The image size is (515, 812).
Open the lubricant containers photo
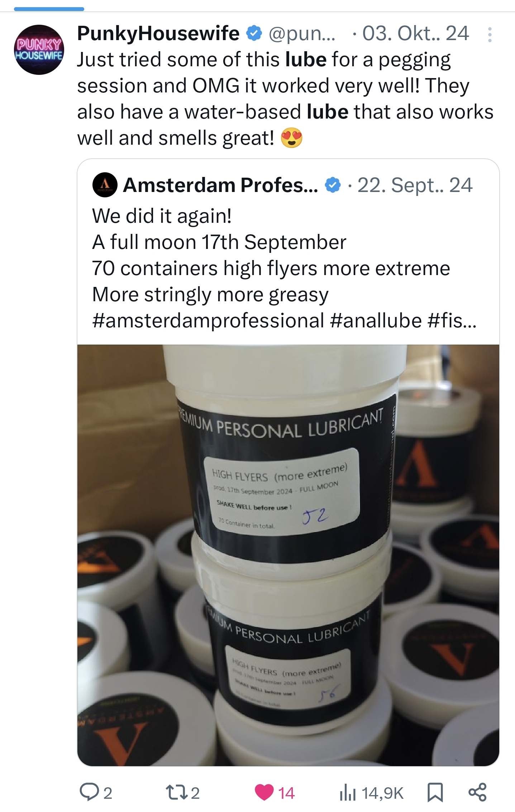(x=288, y=555)
